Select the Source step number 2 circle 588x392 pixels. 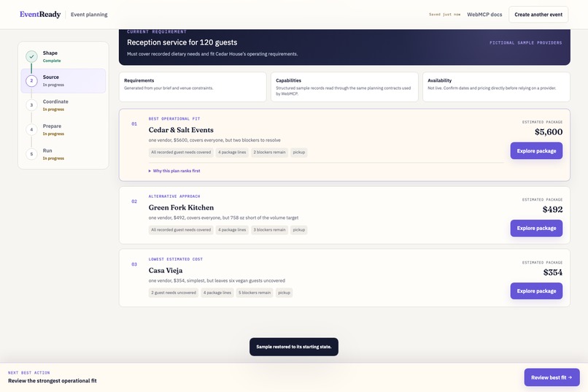31,80
